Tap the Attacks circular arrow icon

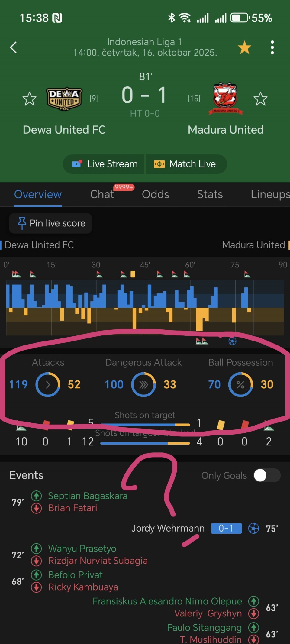pos(48,384)
